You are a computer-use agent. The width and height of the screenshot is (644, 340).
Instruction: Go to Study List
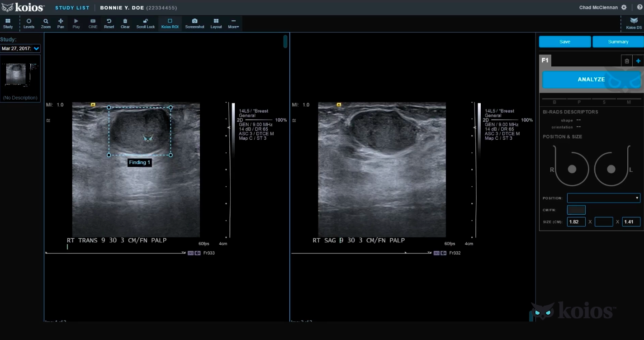(72, 8)
